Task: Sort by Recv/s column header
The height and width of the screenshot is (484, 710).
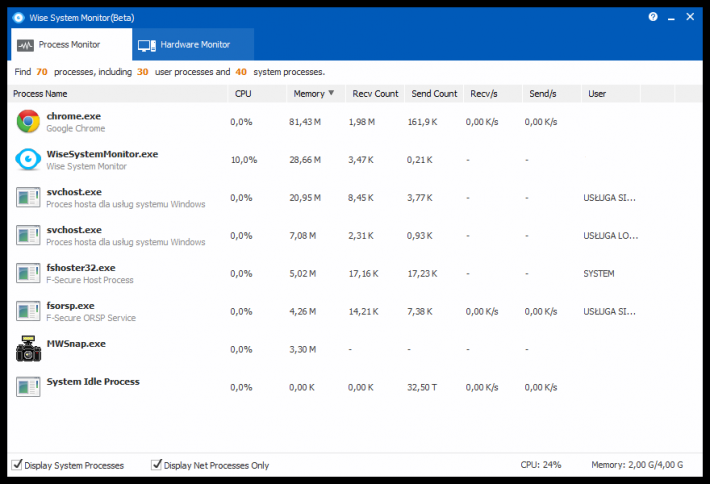Action: pyautogui.click(x=493, y=94)
